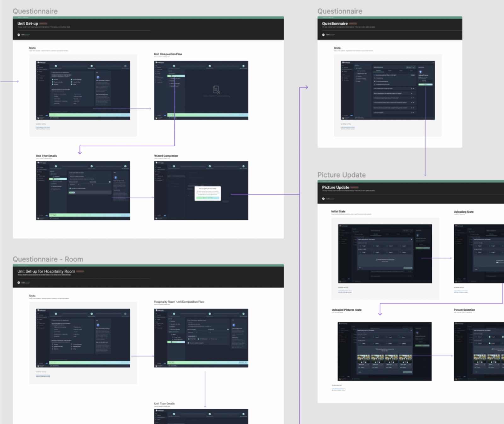
Task: Click the 'Unit Set-up' header title
Action: [28, 24]
